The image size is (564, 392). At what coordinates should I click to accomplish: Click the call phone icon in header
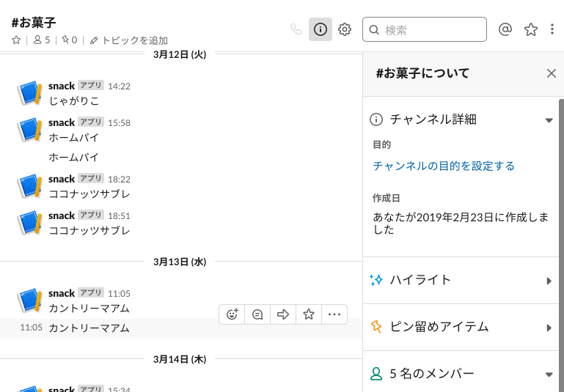pyautogui.click(x=296, y=29)
